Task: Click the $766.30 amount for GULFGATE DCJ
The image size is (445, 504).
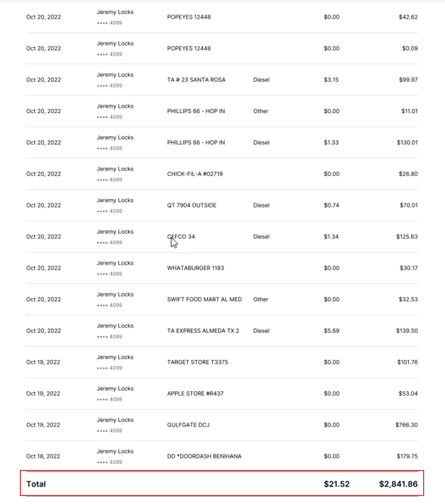Action: [x=406, y=425]
